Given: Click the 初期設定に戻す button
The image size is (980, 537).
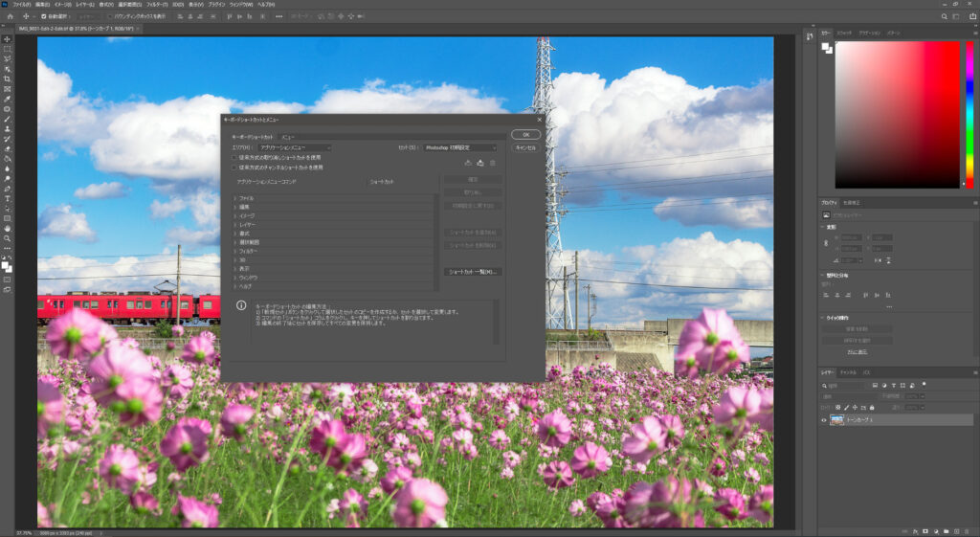Looking at the screenshot, I should [473, 206].
